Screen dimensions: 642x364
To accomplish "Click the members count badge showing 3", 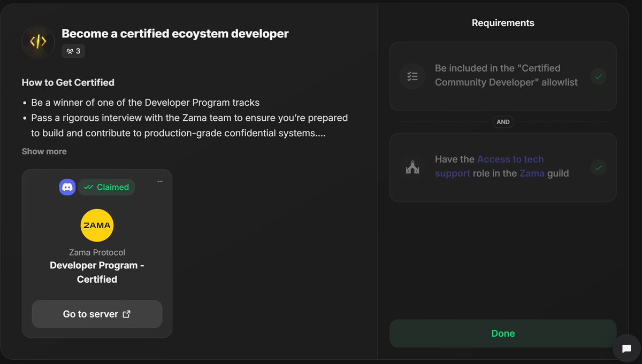I will [x=73, y=51].
